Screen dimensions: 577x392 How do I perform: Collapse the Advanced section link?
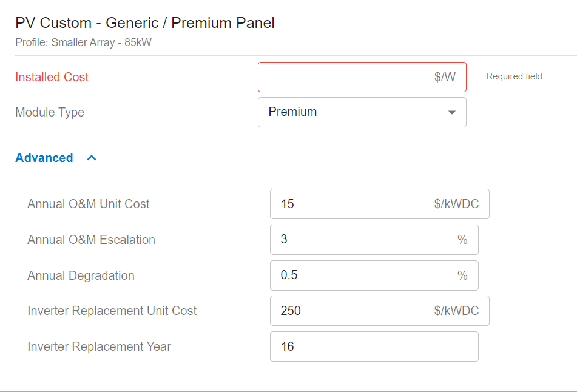44,158
